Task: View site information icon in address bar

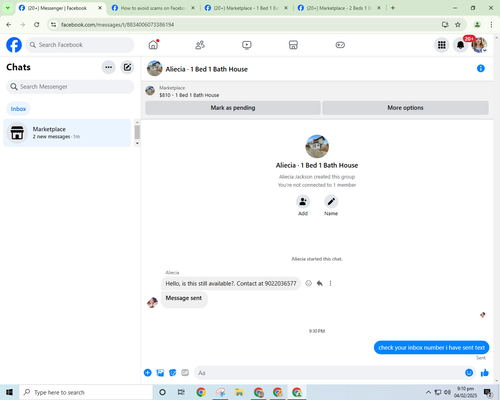Action: tap(53, 25)
